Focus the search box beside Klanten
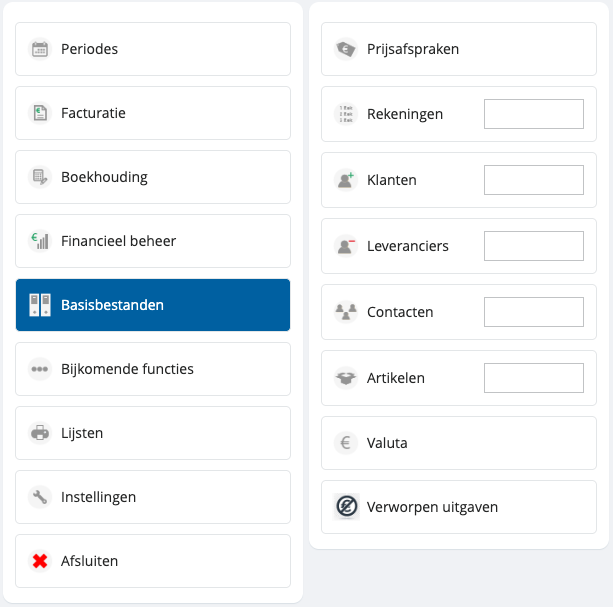 533,180
